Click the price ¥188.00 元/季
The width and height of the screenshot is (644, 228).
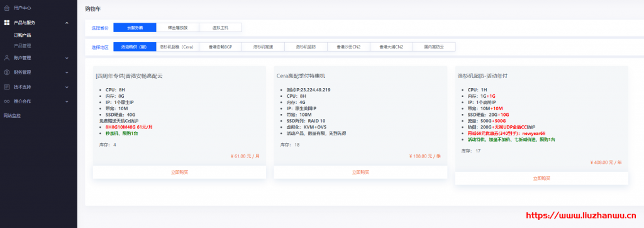[425, 156]
